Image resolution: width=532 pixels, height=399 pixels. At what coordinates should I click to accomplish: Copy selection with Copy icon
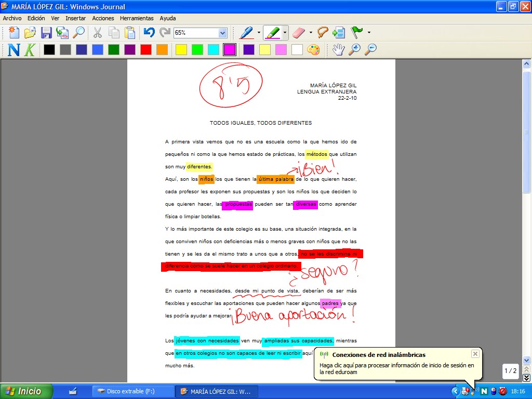(114, 33)
